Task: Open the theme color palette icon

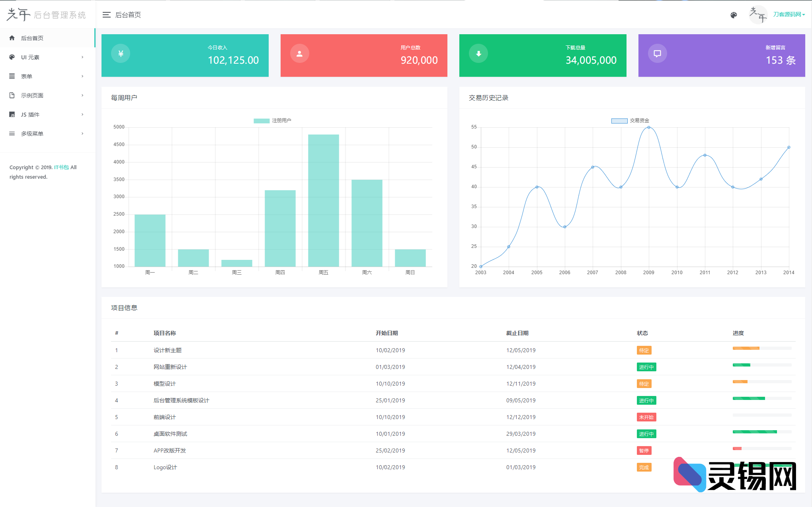Action: [734, 15]
